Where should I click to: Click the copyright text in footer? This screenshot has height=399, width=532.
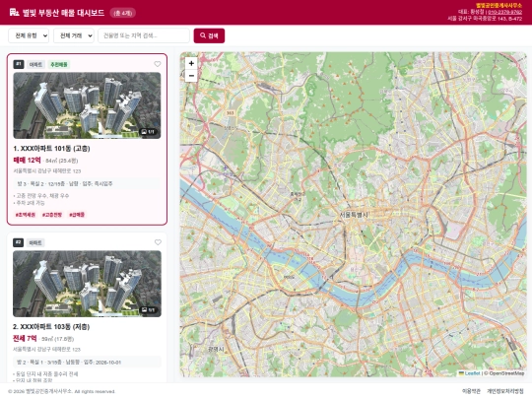[61, 391]
